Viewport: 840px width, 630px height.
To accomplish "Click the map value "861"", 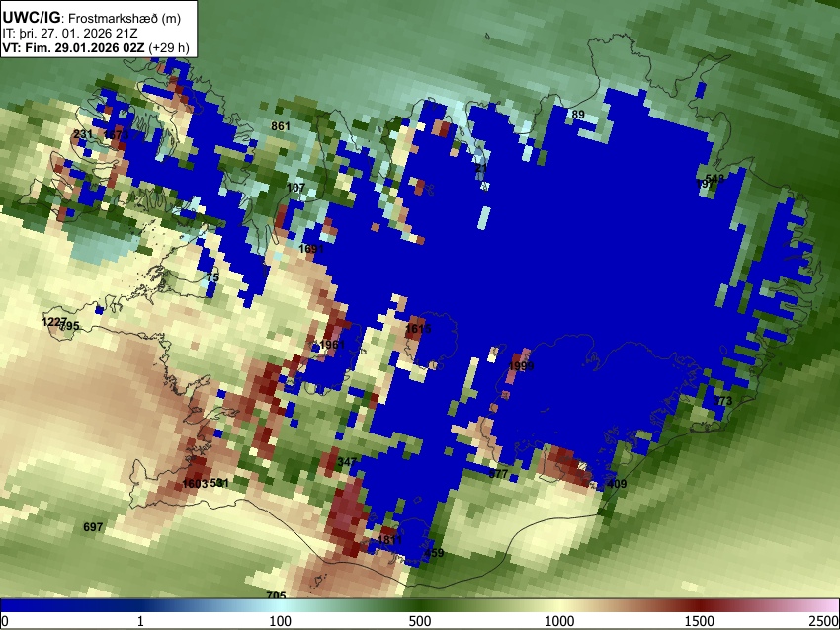I will coord(281,126).
